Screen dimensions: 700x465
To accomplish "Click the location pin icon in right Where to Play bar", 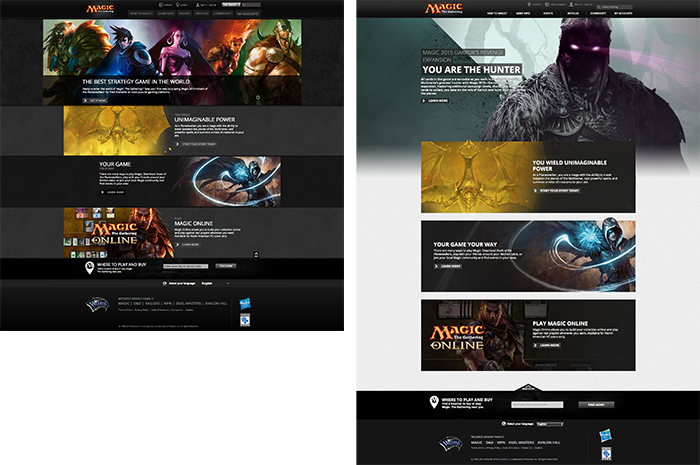I will pyautogui.click(x=433, y=402).
